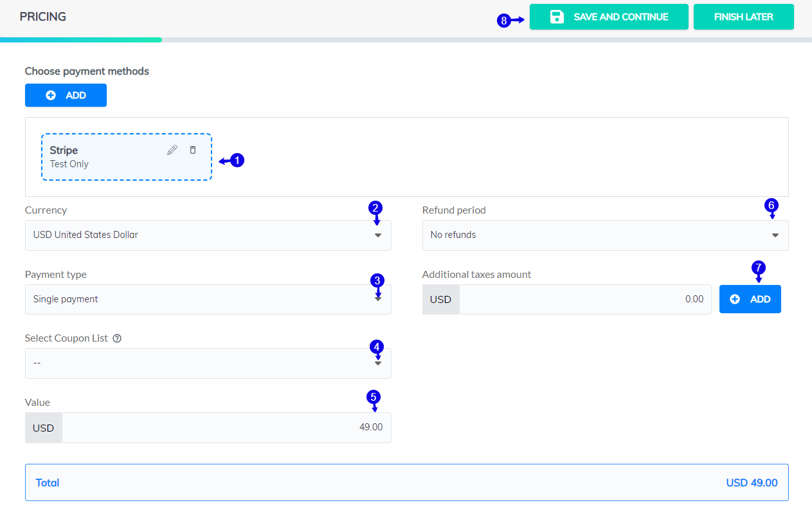The height and width of the screenshot is (512, 812).
Task: Click the plus icon on the ADD payment button
Action: [51, 95]
